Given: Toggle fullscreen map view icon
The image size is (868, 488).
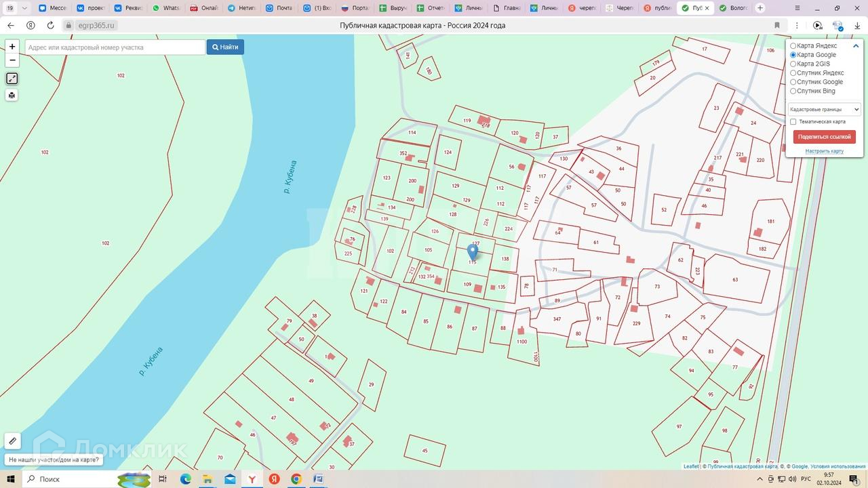Looking at the screenshot, I should [12, 79].
